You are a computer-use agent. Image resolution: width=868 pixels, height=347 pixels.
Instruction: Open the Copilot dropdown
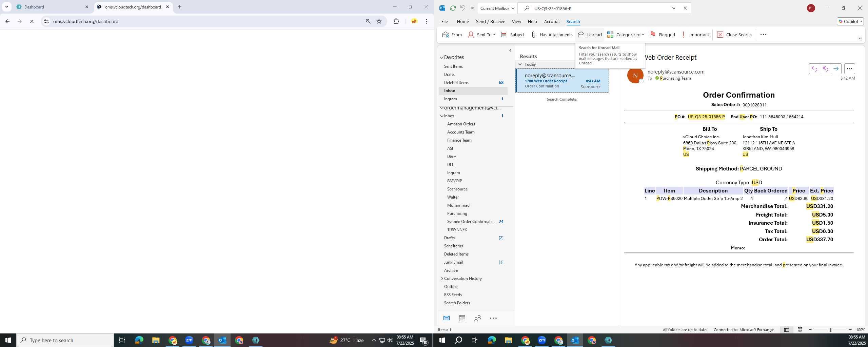point(850,21)
